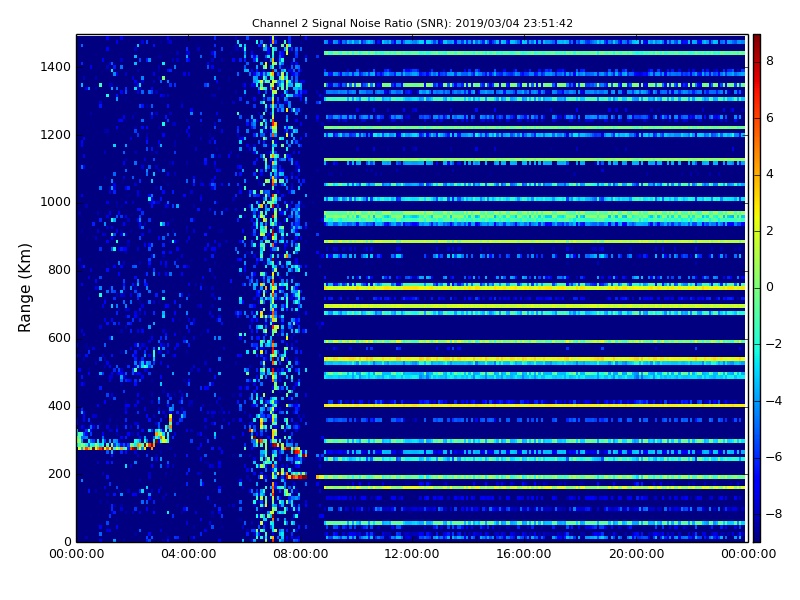The image size is (800, 600).
Task: Click the 1000 range tick label
Action: coord(56,202)
